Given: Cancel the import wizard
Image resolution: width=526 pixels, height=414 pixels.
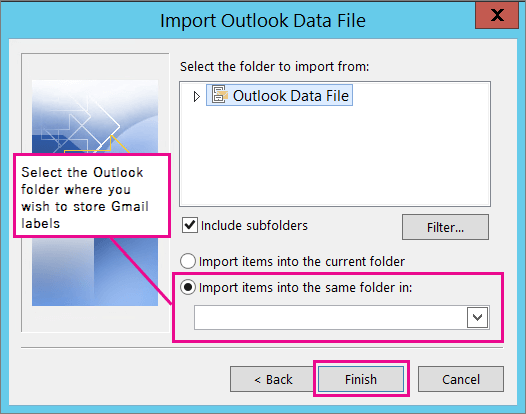Looking at the screenshot, I should click(x=461, y=379).
